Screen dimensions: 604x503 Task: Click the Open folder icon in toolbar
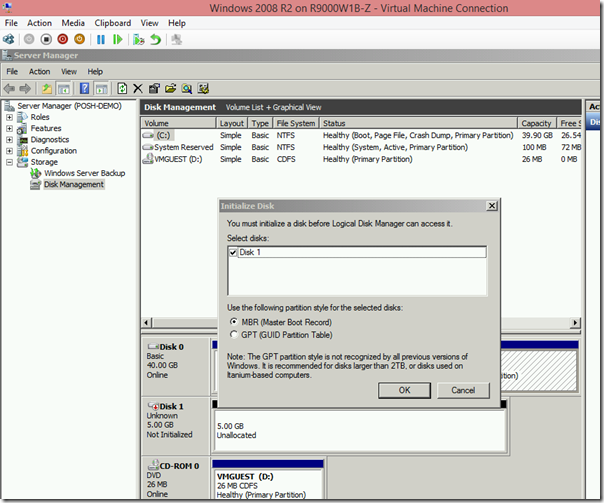pyautogui.click(x=170, y=89)
